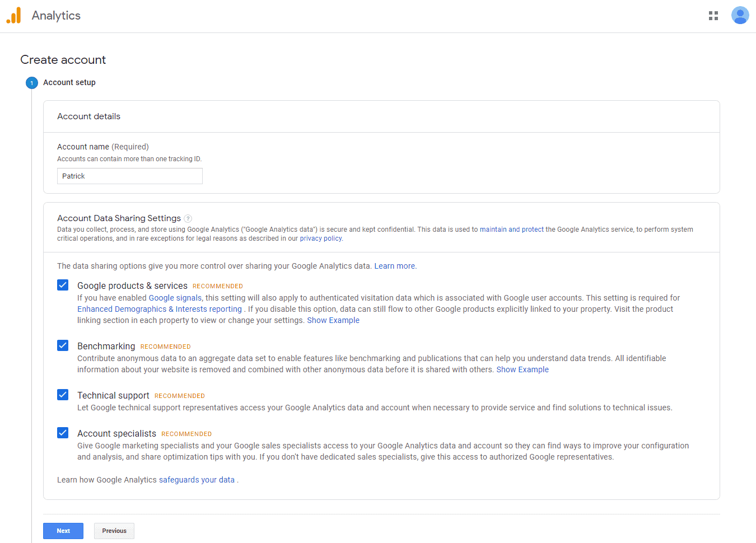Image resolution: width=756 pixels, height=543 pixels.
Task: Open Enhanced Demographics & Interests reporting link
Action: (160, 309)
